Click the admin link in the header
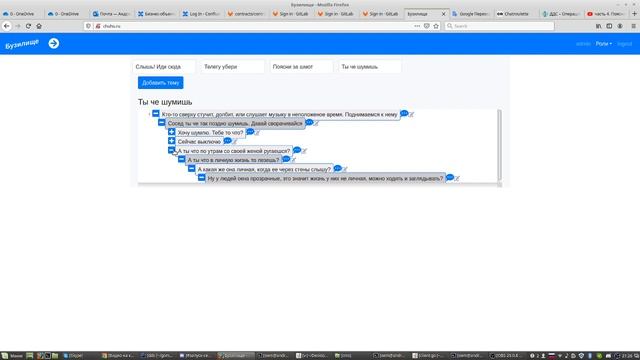Viewport: 640px width, 360px height. (583, 44)
